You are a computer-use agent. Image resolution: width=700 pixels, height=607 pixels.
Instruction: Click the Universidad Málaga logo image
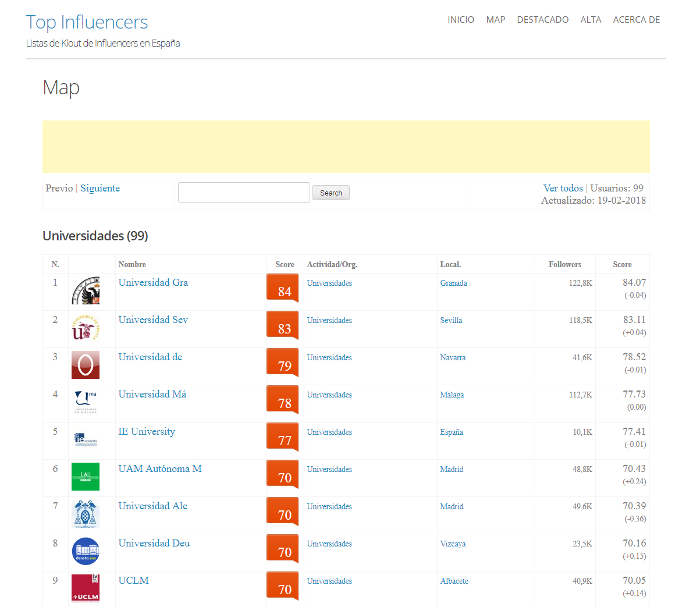coord(86,402)
